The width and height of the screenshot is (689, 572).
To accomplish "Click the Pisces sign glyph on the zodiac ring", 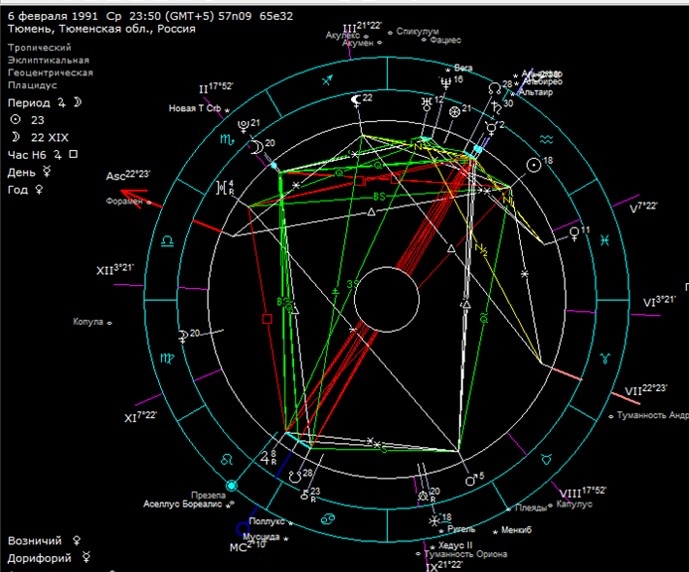I will (x=605, y=240).
